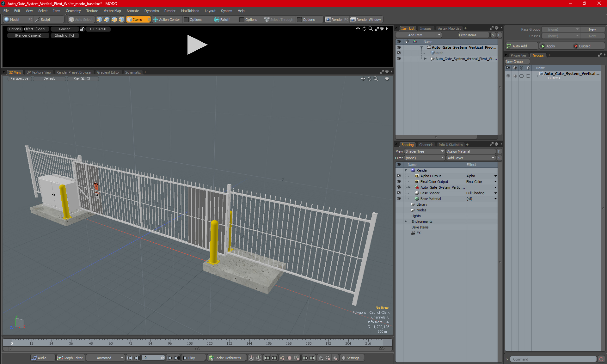Open Render Window
Viewport: 607px width, 364px height.
[x=366, y=20]
